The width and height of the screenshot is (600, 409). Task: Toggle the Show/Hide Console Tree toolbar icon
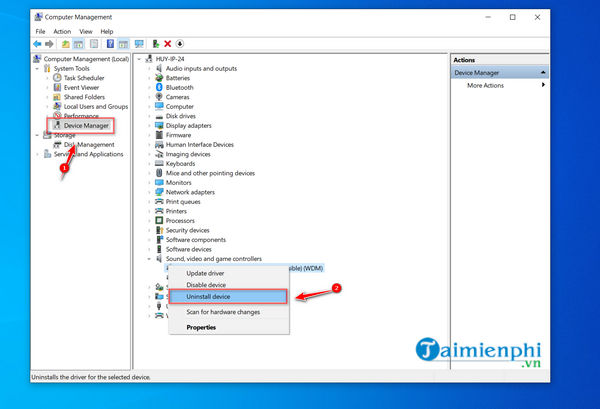tap(78, 44)
